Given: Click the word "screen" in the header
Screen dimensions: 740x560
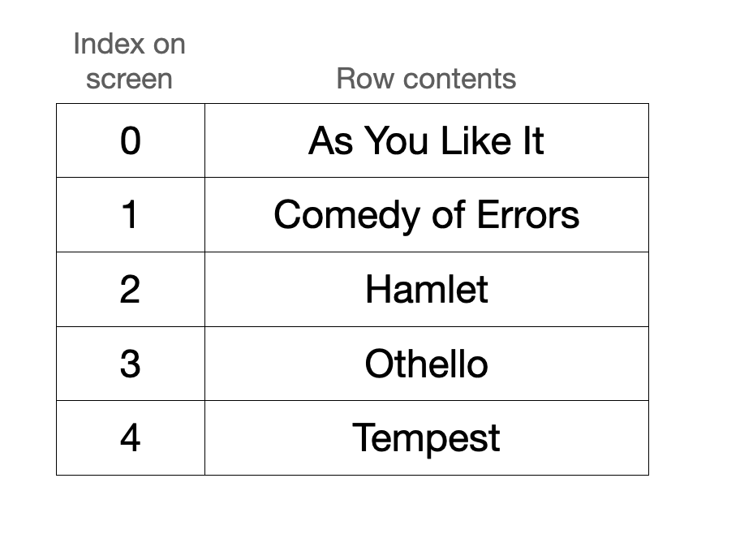Looking at the screenshot, I should pos(130,80).
